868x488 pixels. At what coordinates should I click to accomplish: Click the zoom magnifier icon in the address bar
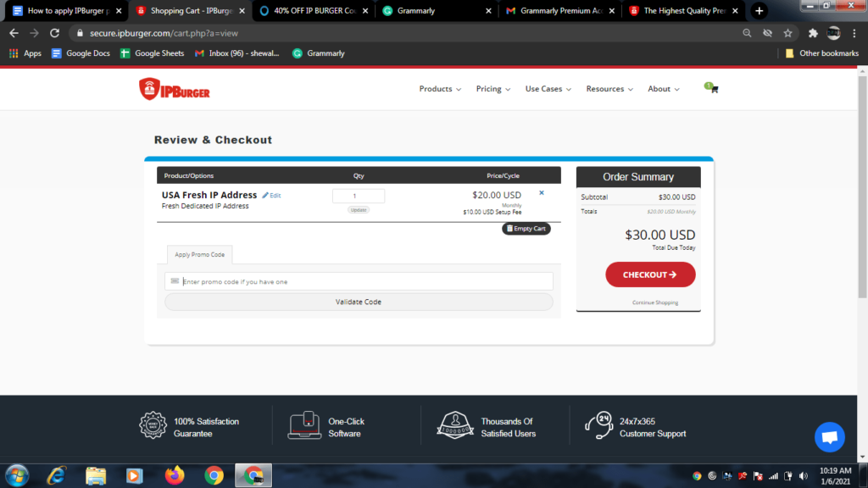pos(747,33)
